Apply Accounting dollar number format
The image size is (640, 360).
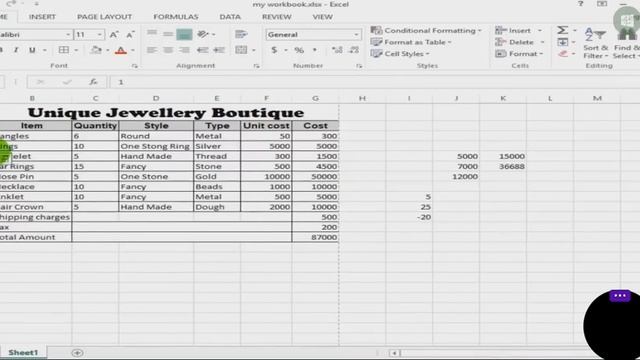coord(274,50)
